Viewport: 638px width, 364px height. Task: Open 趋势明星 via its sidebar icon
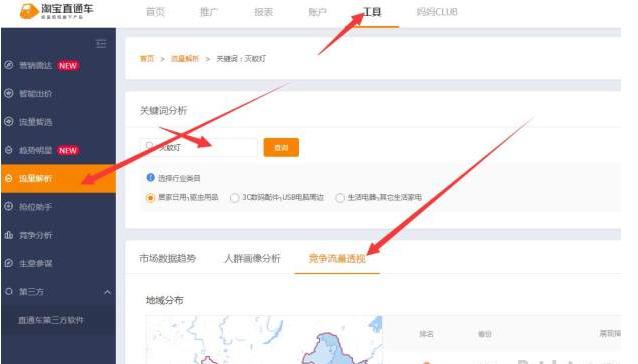[9, 150]
